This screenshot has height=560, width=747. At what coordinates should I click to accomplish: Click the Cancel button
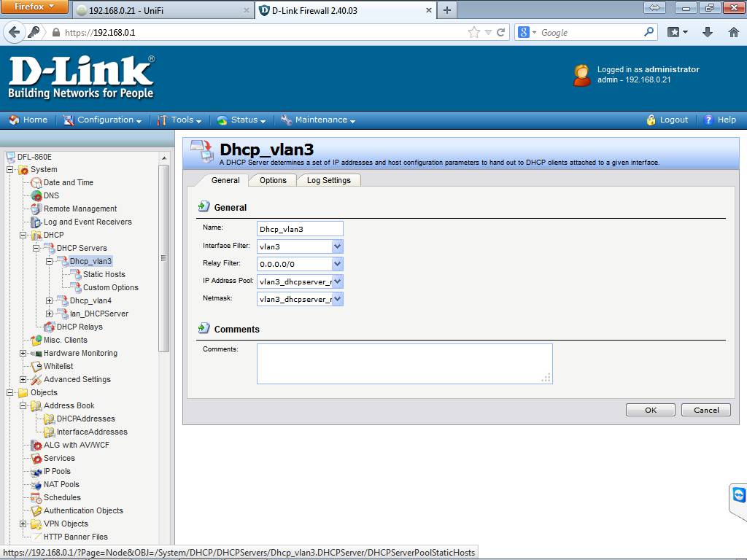[x=706, y=410]
